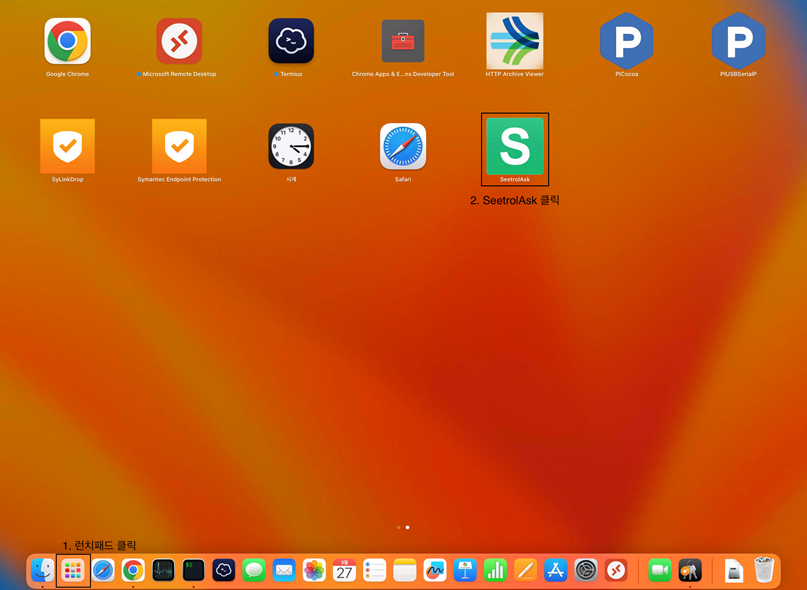Switch to first Launchpad page dot

398,527
